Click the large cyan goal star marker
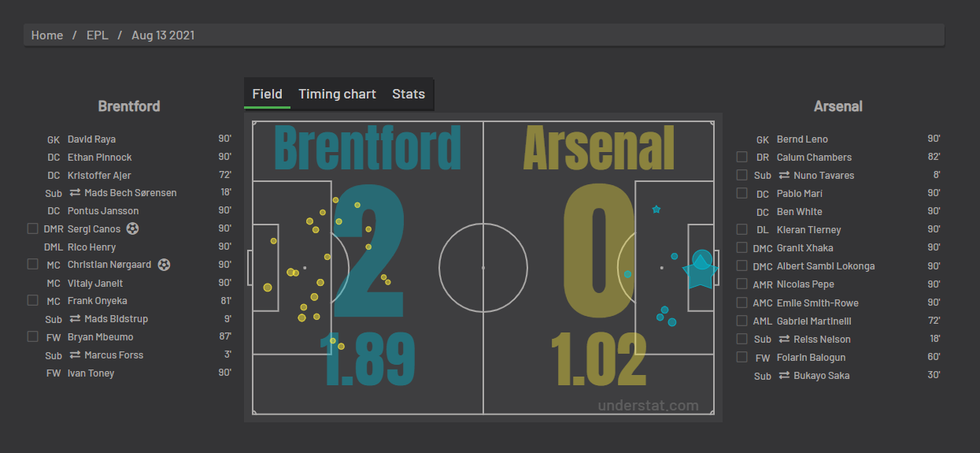 700,269
